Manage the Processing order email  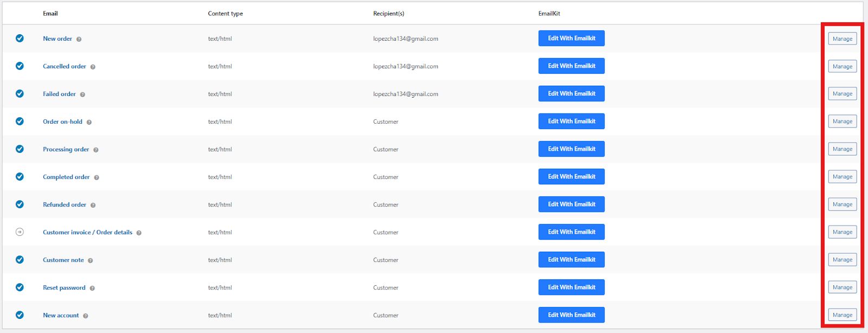click(x=843, y=149)
